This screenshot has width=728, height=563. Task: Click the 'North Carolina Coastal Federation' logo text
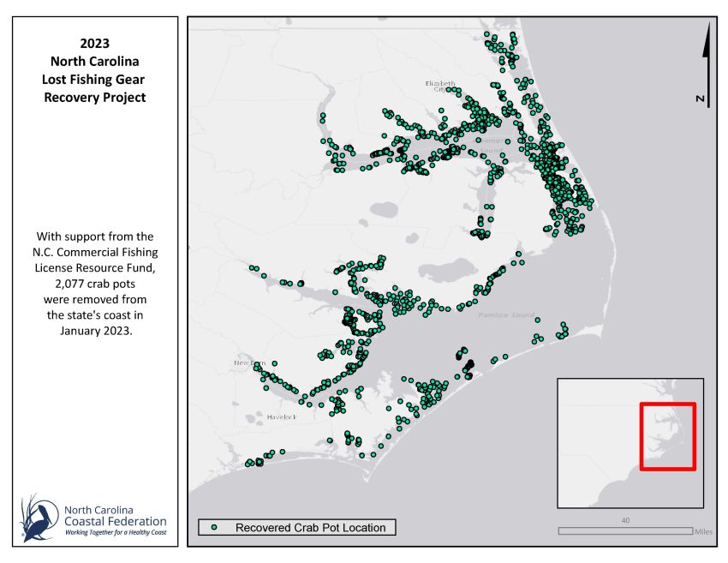[115, 515]
